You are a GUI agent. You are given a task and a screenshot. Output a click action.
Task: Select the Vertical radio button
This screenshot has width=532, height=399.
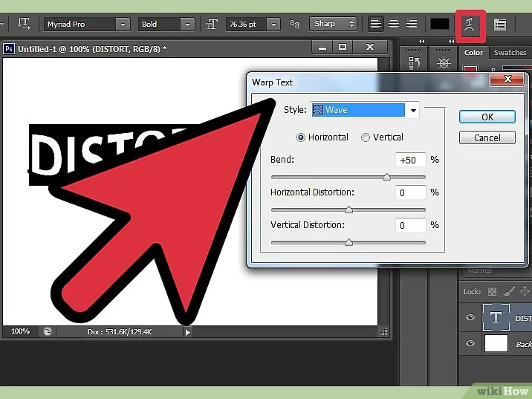coord(366,137)
